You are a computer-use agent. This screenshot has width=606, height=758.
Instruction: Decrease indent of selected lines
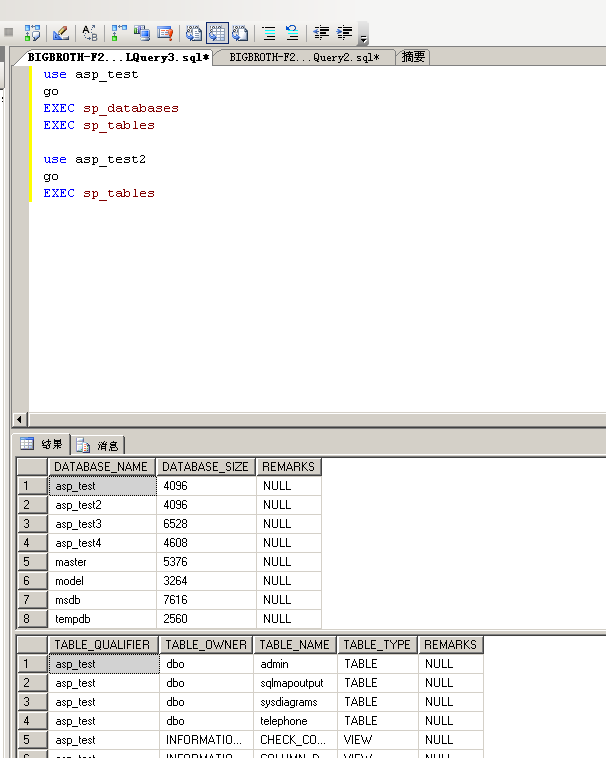click(321, 33)
